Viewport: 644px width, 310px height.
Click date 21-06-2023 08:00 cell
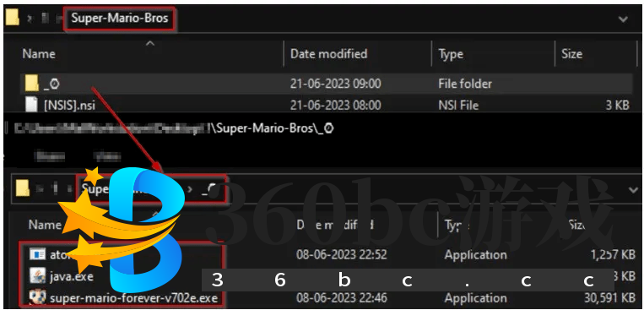click(336, 106)
